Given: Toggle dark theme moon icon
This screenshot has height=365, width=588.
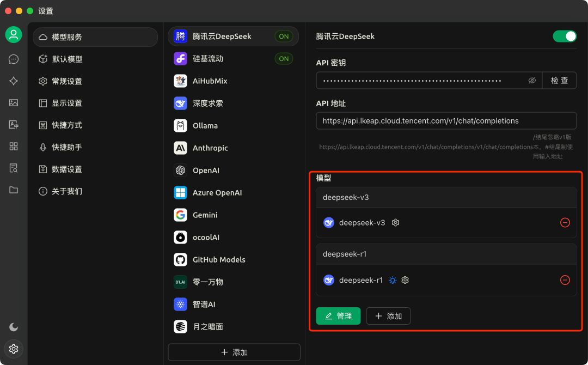Looking at the screenshot, I should [14, 327].
